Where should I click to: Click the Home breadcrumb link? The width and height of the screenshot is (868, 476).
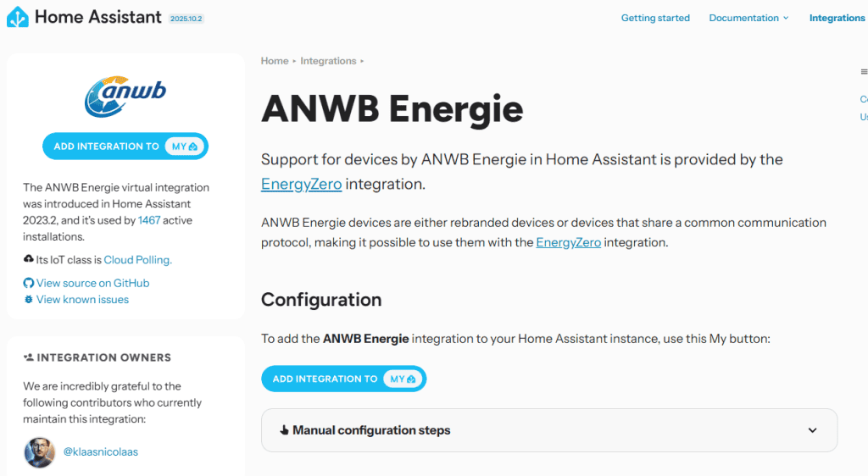[x=275, y=61]
